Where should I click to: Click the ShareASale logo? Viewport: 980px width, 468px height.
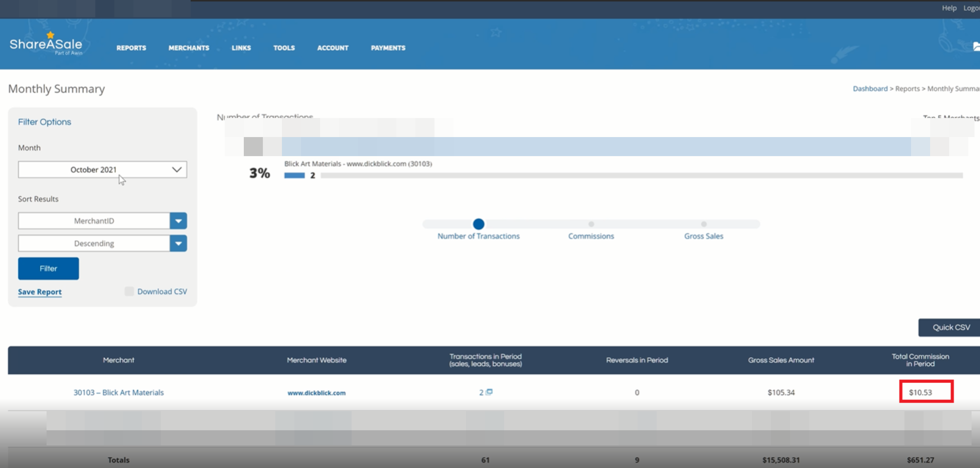[46, 44]
